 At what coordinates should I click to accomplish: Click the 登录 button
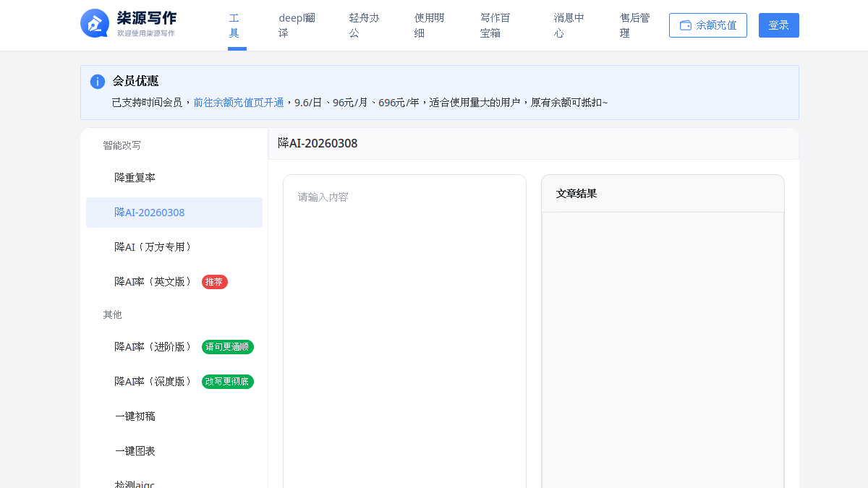point(779,25)
